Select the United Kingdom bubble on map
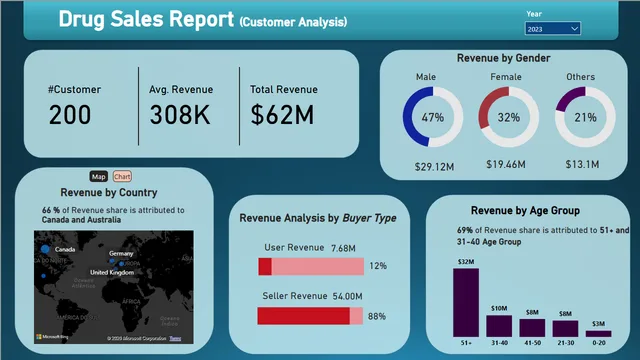Image resolution: width=640 pixels, height=360 pixels. (111, 260)
